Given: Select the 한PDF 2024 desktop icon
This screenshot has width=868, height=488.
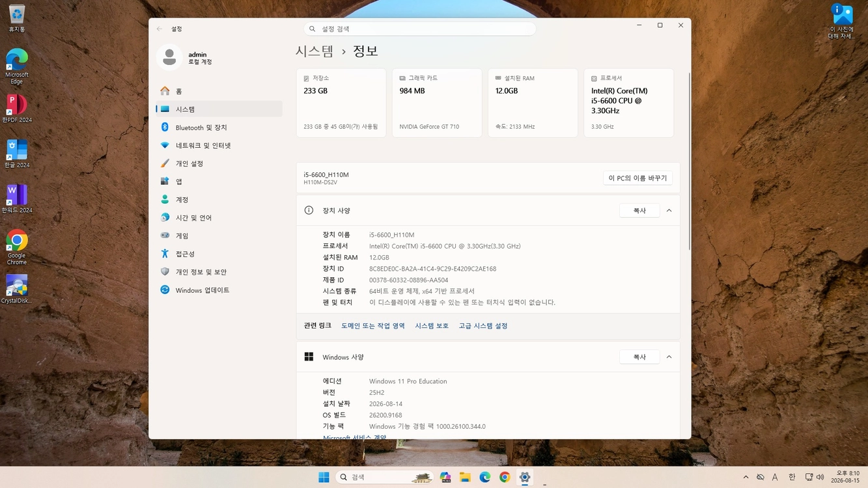Looking at the screenshot, I should [x=17, y=109].
